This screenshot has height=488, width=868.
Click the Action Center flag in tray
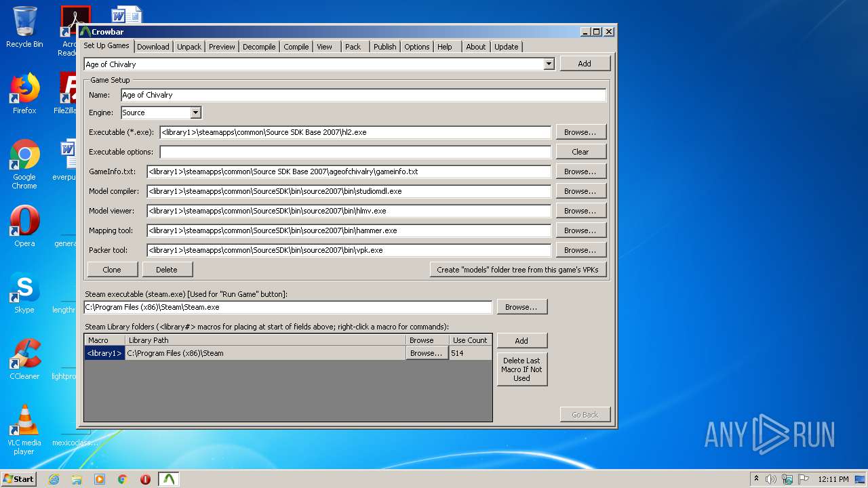pos(803,479)
